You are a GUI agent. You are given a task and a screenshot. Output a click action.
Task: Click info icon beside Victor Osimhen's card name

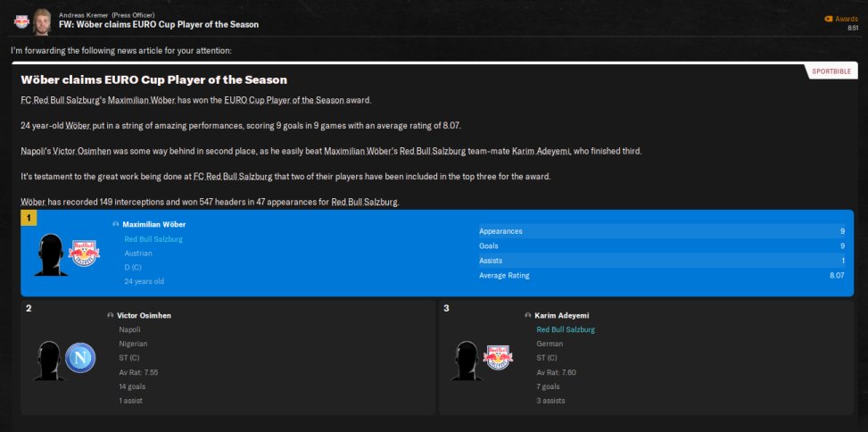coord(110,316)
